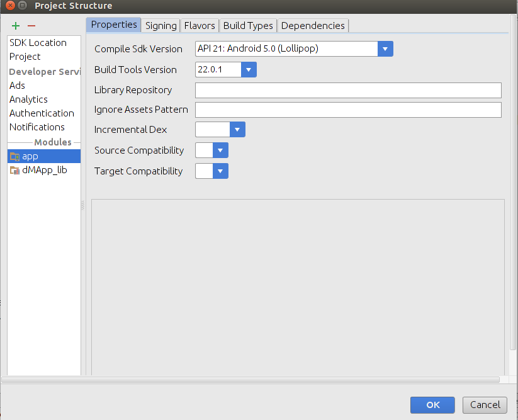Switch to the Properties tab
The image size is (518, 420).
point(114,25)
